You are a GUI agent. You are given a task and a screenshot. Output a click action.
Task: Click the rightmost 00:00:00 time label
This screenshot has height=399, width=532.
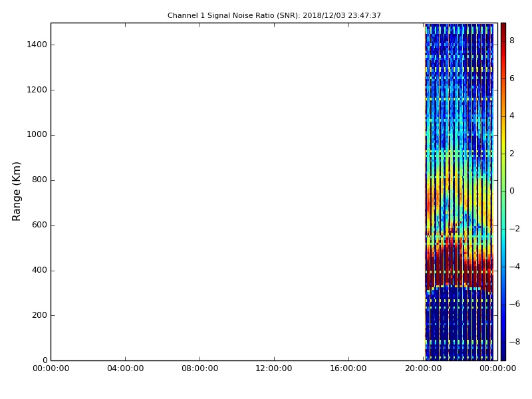497,368
